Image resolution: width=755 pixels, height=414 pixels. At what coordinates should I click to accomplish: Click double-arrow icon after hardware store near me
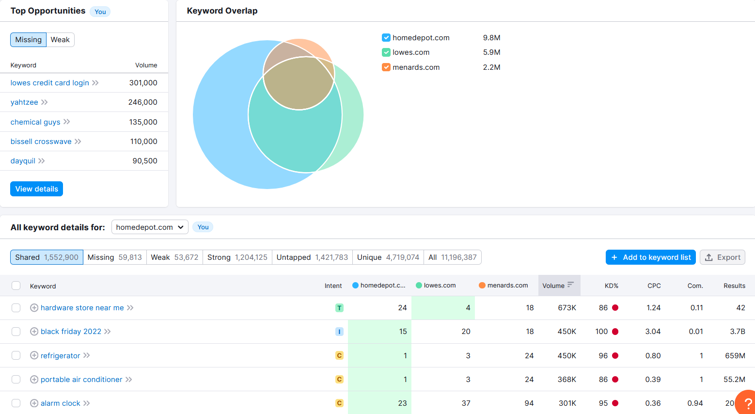[x=130, y=308]
